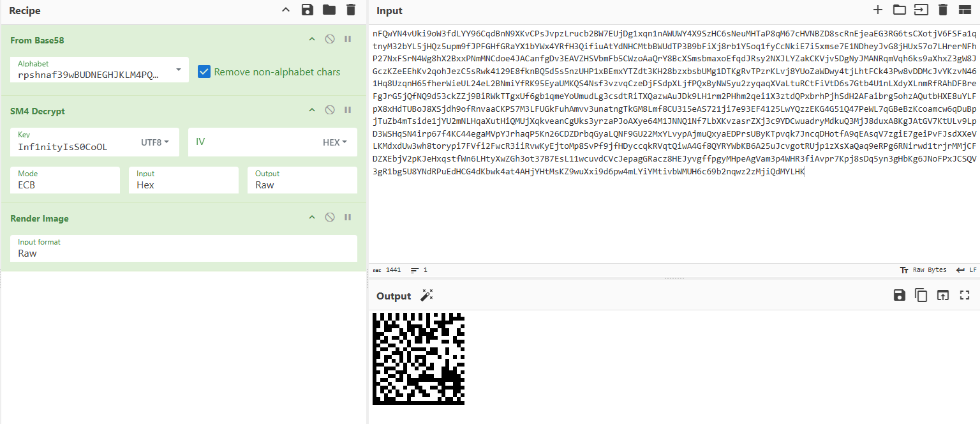Open the Raw Bytes input encoding selector
This screenshot has height=424, width=980.
click(923, 270)
